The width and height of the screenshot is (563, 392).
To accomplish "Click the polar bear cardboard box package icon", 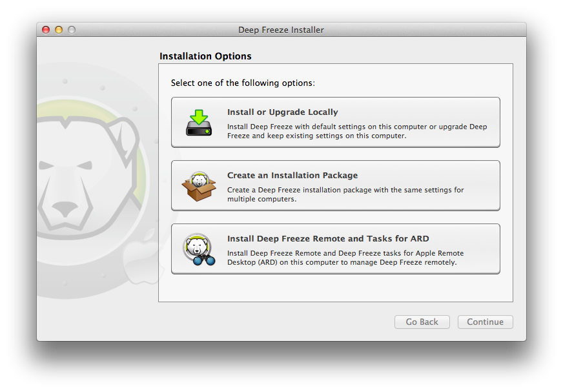I will [x=199, y=186].
